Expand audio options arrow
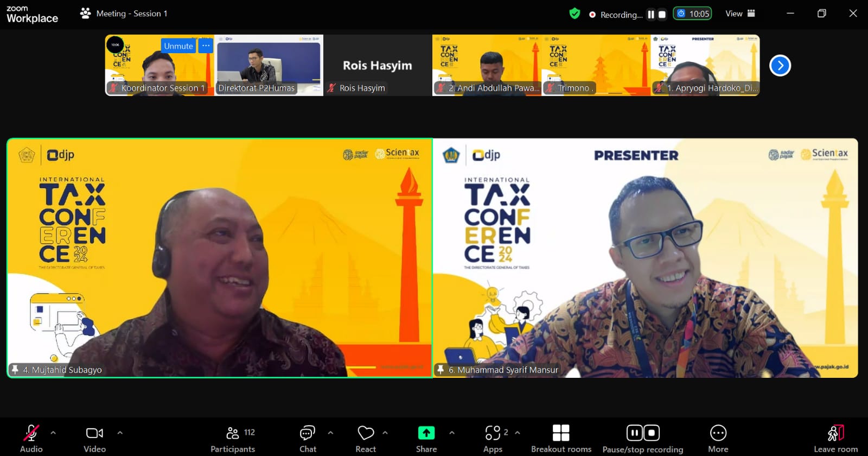This screenshot has width=868, height=456. [53, 433]
